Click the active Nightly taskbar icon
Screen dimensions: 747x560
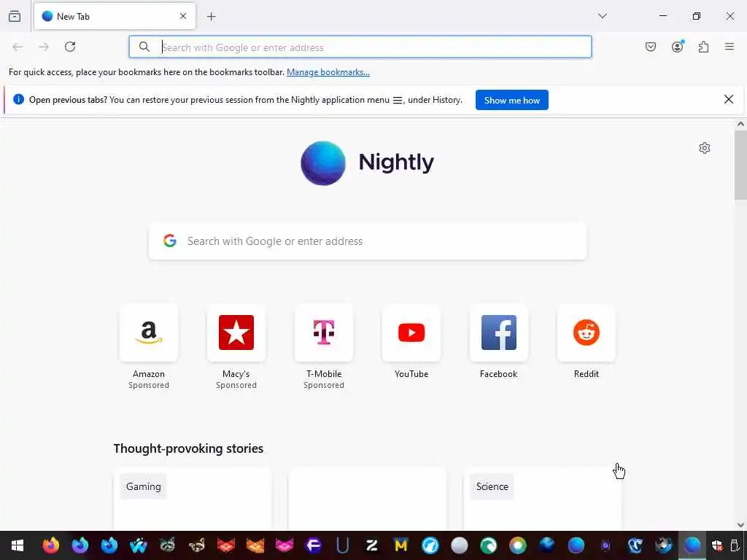tap(692, 545)
